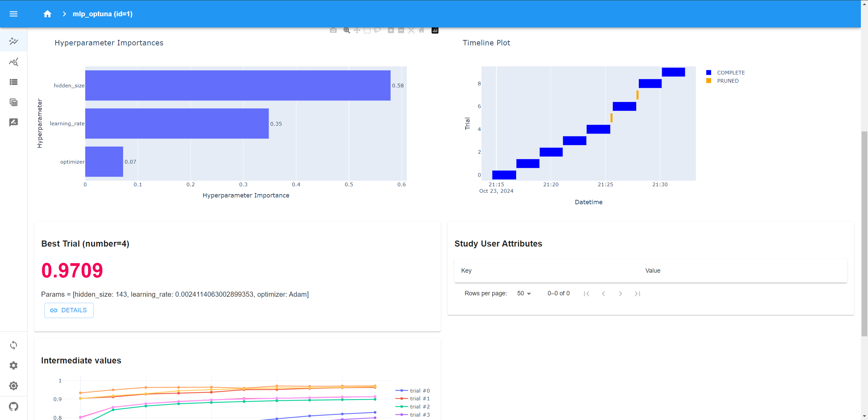
Task: Toggle PRUNED series in timeline legend
Action: (x=727, y=81)
